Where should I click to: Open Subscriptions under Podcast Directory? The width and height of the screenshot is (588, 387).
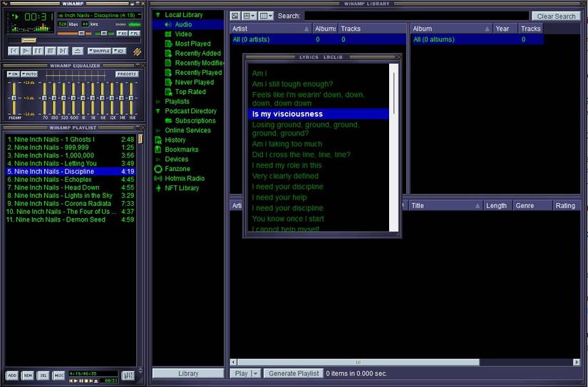pyautogui.click(x=195, y=120)
